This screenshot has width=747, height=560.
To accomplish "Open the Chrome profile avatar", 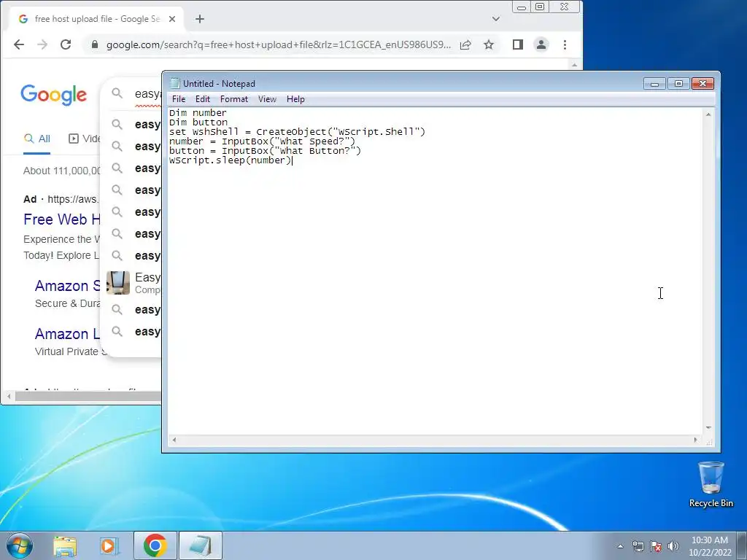I will [541, 44].
